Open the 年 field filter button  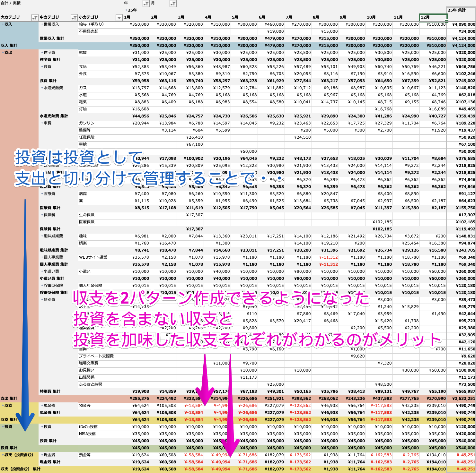click(146, 4)
